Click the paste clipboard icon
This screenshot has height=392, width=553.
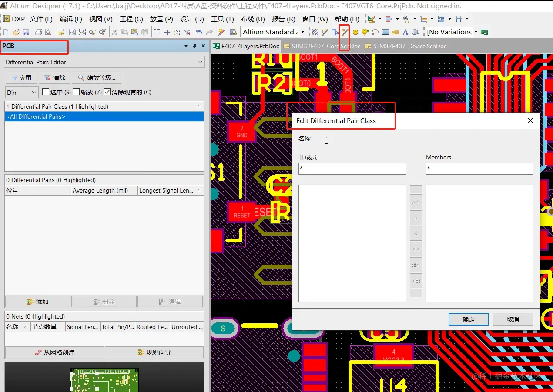[134, 32]
